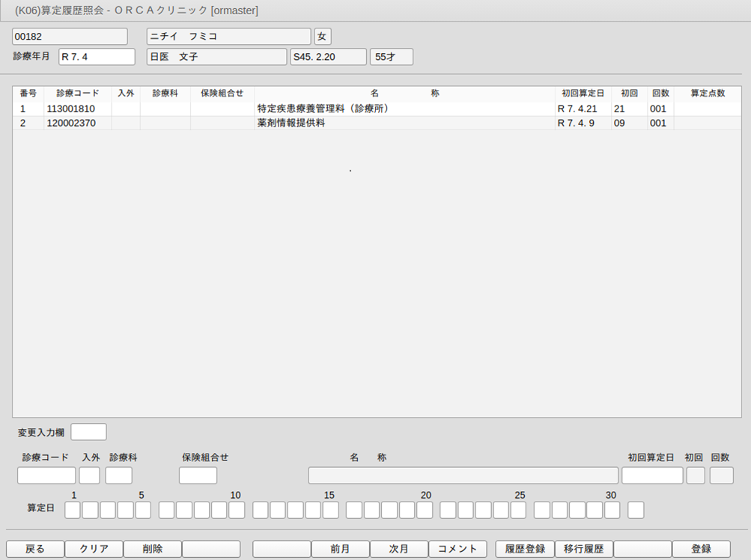Focus the 変更入力欄 input box
This screenshot has width=751, height=560.
[88, 432]
